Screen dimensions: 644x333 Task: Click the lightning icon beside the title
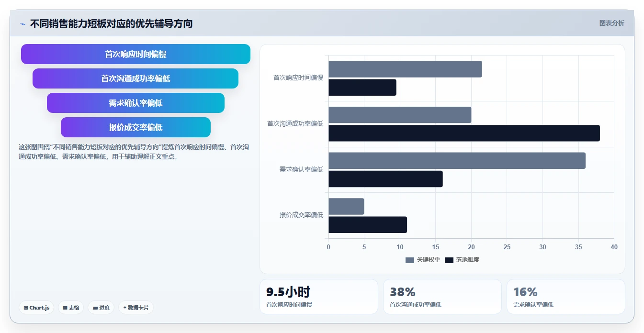(23, 24)
